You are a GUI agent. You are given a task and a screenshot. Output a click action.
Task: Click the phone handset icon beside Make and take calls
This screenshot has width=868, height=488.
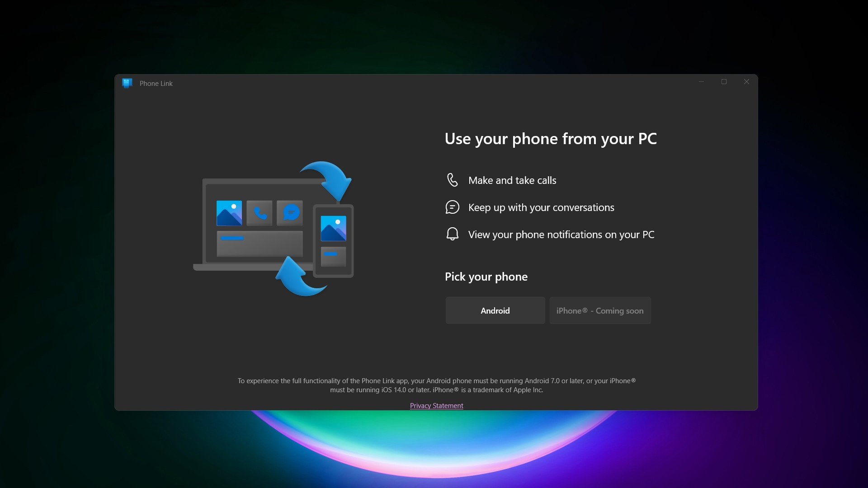click(452, 180)
